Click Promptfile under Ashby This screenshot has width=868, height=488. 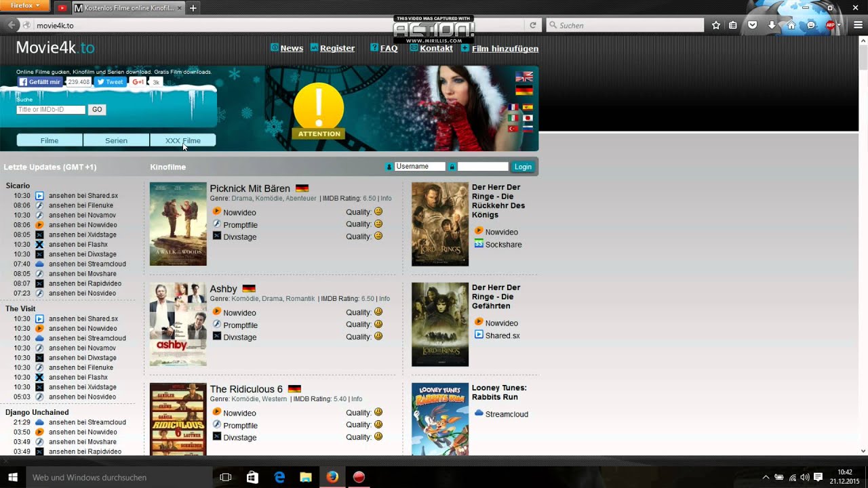click(x=240, y=325)
